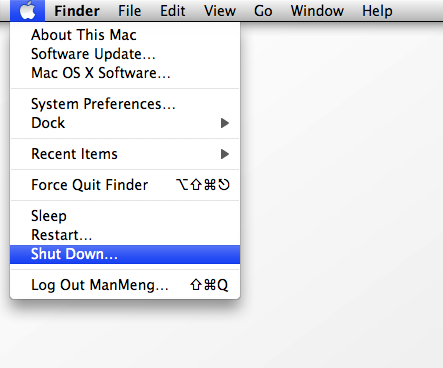
Task: Choose Restart… from the Apple menu
Action: 125,235
